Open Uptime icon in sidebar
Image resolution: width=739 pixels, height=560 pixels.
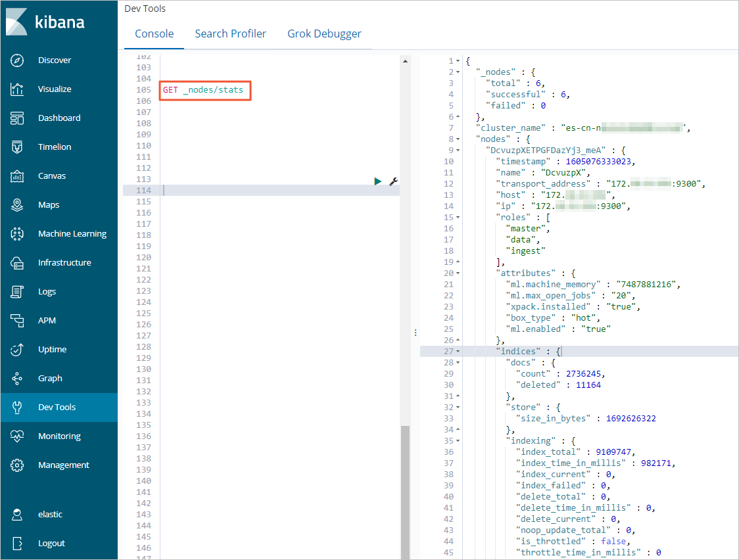[17, 350]
